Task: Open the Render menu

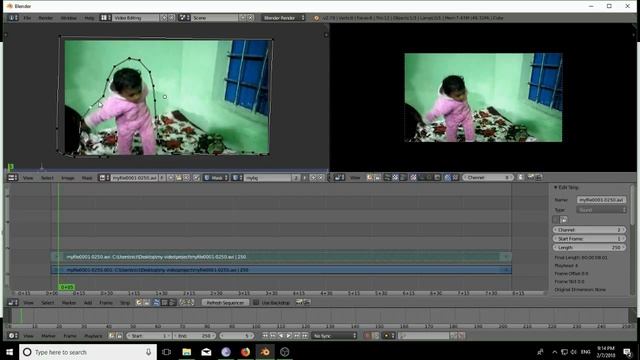Action: coord(46,18)
